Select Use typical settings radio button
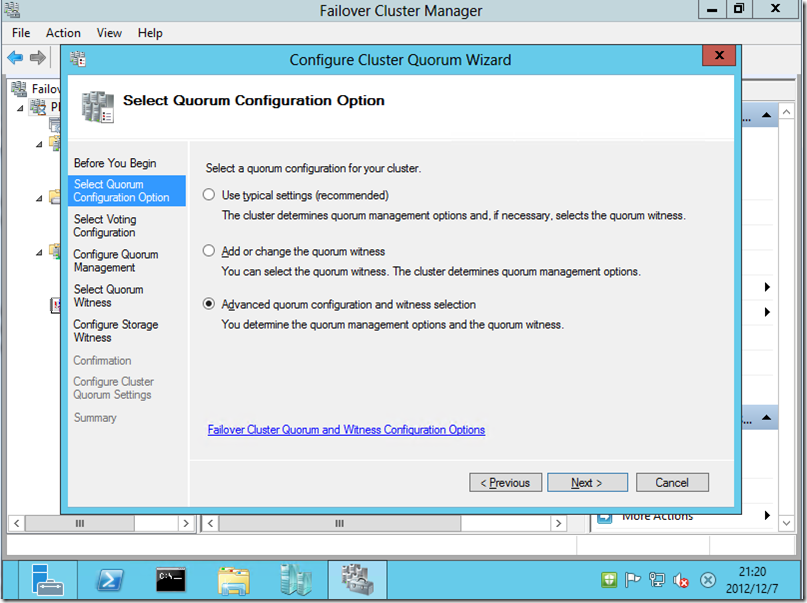Image resolution: width=807 pixels, height=603 pixels. pyautogui.click(x=208, y=195)
